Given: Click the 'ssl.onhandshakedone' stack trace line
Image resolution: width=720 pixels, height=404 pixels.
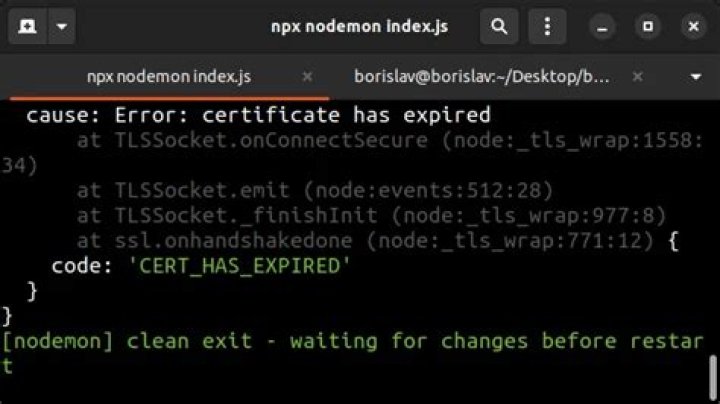Looking at the screenshot, I should point(377,241).
